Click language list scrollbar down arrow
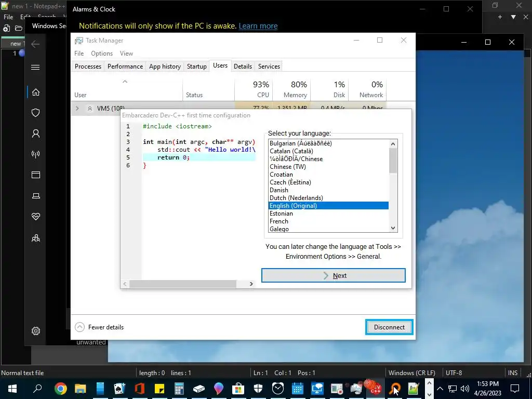This screenshot has width=532, height=399. click(393, 228)
